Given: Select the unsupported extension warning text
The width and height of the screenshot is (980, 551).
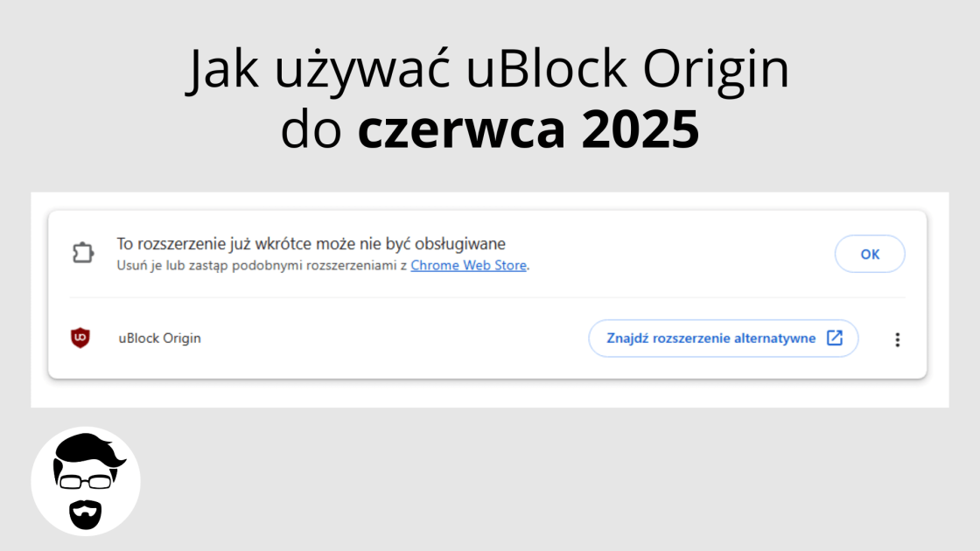Looking at the screenshot, I should click(311, 244).
